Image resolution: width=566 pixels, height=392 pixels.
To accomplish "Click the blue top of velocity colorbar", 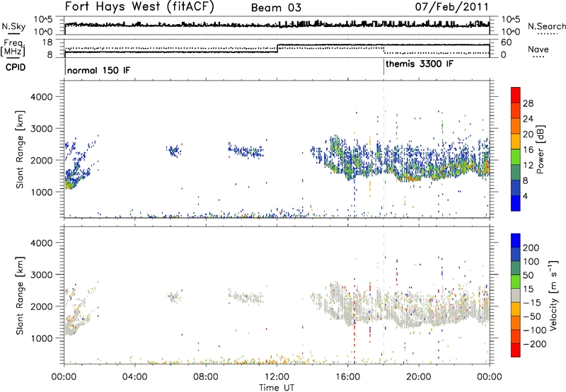I will [x=516, y=241].
